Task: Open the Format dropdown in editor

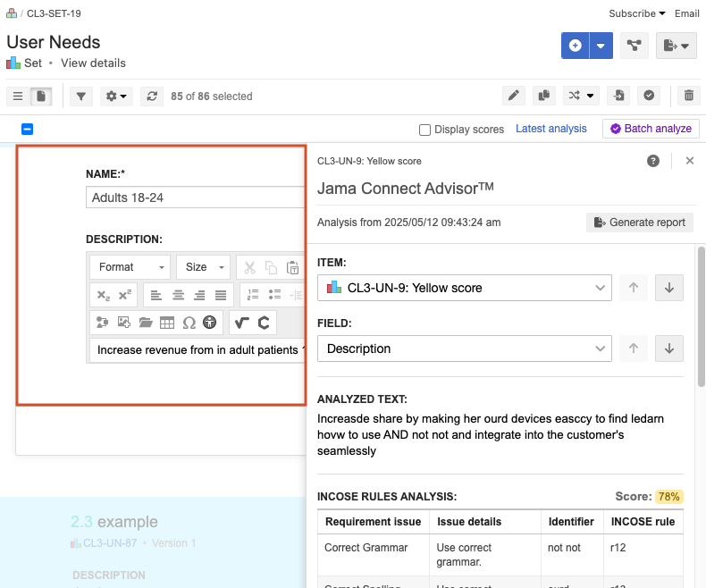Action: [130, 267]
